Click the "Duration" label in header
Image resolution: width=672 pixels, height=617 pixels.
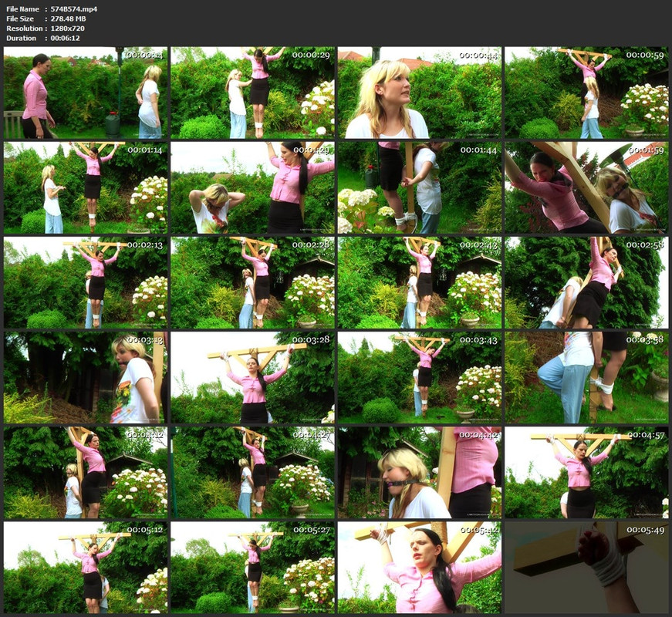22,38
